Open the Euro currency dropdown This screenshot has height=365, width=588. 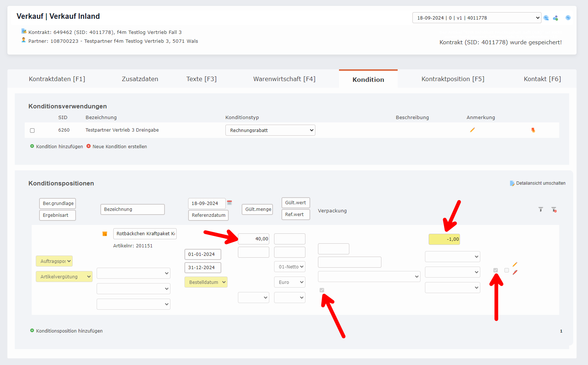point(290,282)
